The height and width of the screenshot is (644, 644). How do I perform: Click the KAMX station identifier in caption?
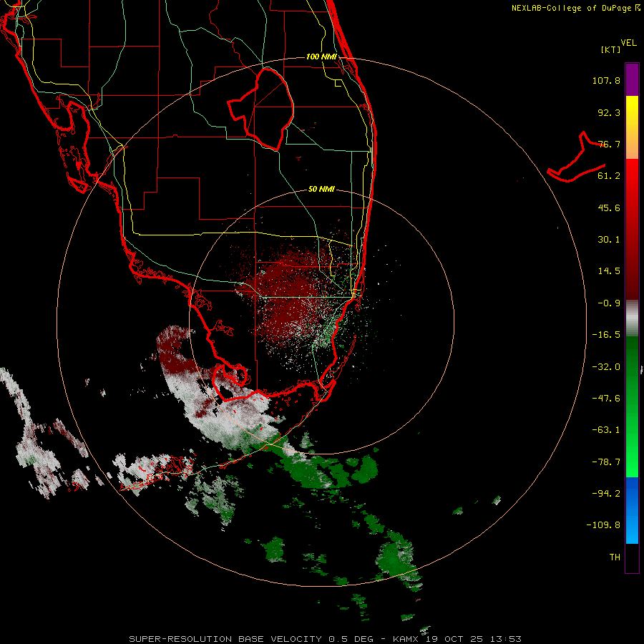[407, 639]
